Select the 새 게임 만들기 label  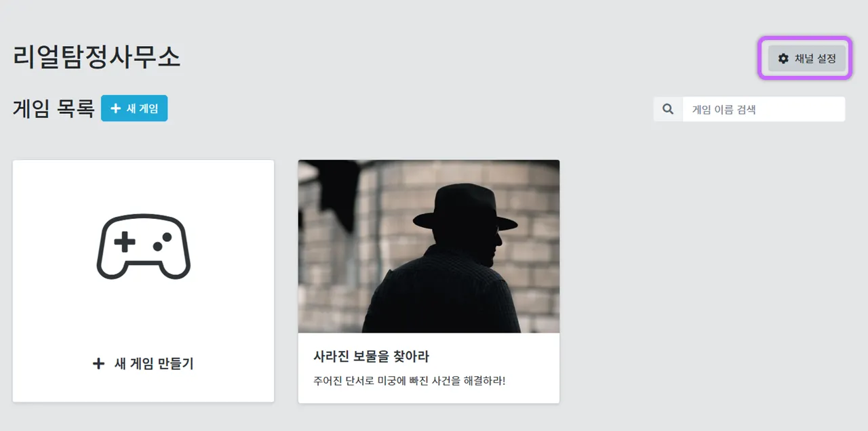click(154, 364)
